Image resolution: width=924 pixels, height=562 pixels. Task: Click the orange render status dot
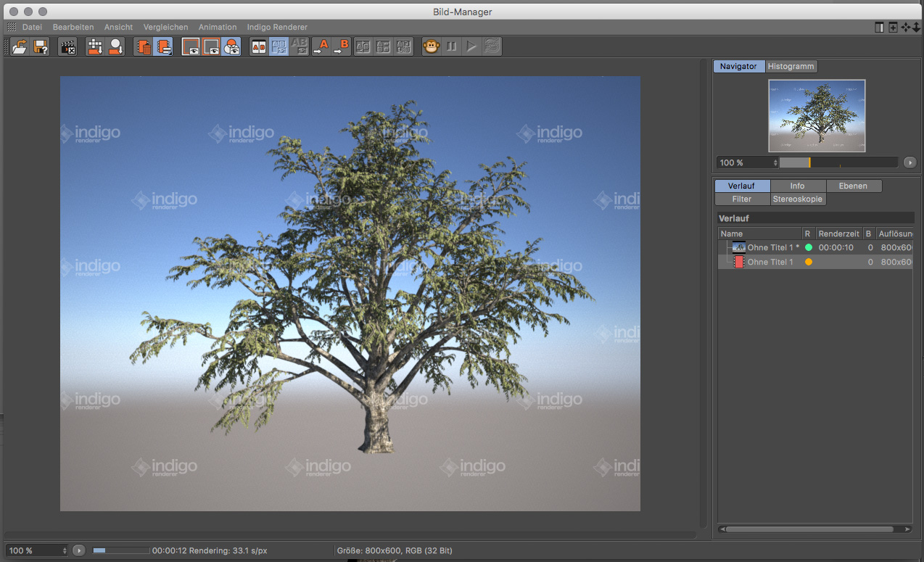[x=809, y=262]
